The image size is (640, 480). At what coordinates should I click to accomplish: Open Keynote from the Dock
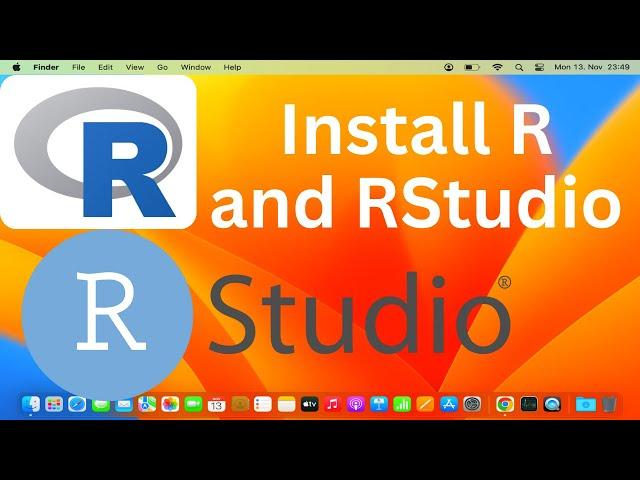[379, 404]
